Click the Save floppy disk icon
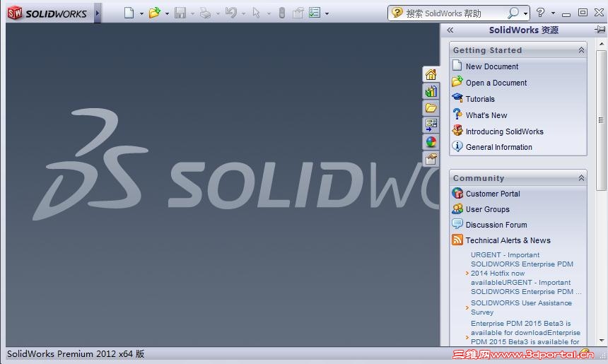Image resolution: width=608 pixels, height=364 pixels. (180, 13)
